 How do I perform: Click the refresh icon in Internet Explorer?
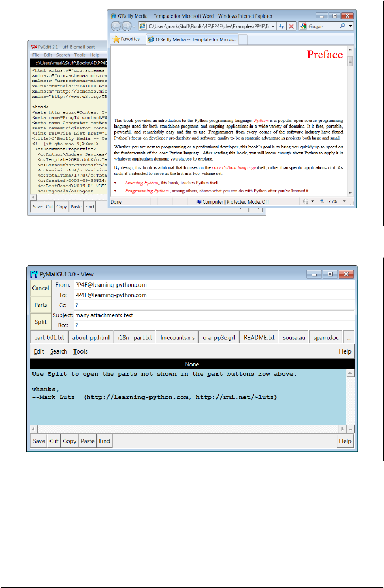[282, 26]
